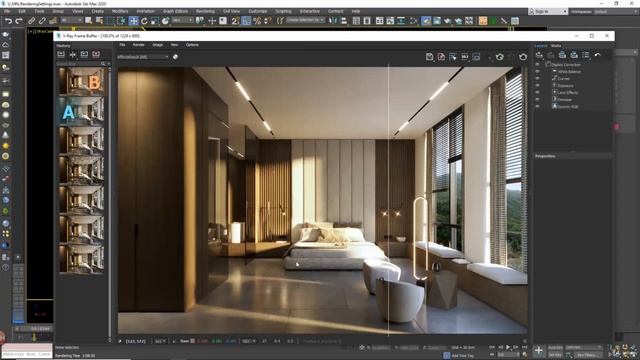Screen dimensions: 640x360
Task: Toggle the Angle Snap icon
Action: (x=246, y=21)
